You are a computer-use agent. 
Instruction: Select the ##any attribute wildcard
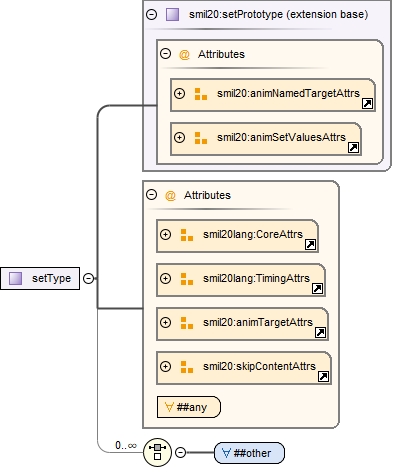tap(189, 407)
